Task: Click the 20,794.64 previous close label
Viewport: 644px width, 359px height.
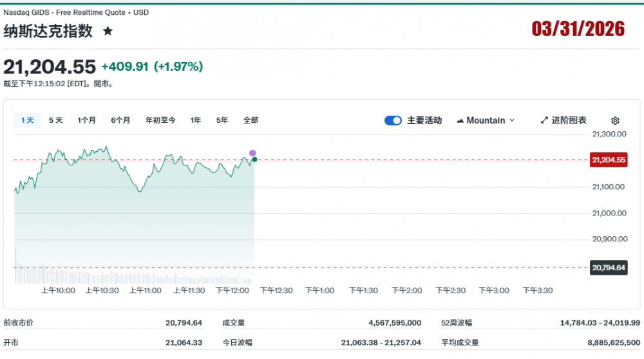Action: coord(608,268)
